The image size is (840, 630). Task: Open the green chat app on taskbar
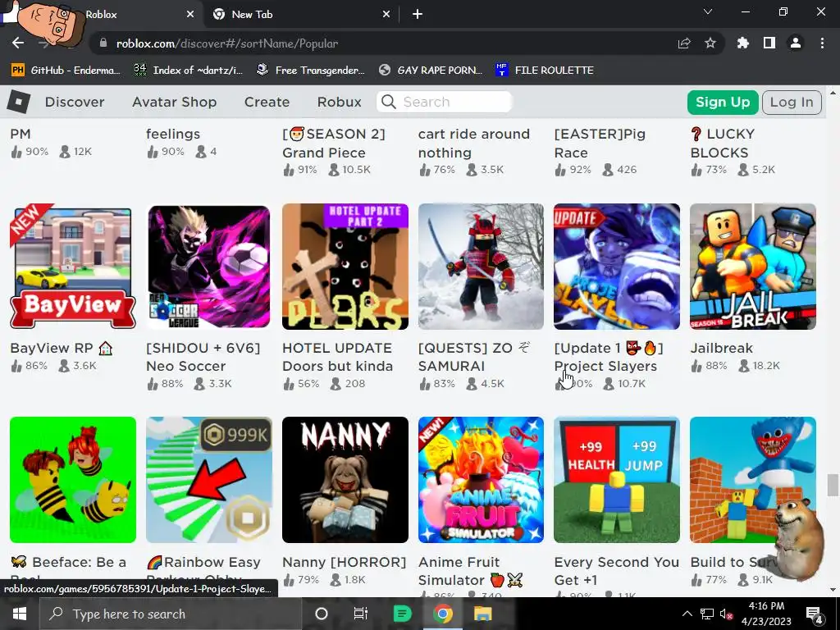tap(402, 614)
